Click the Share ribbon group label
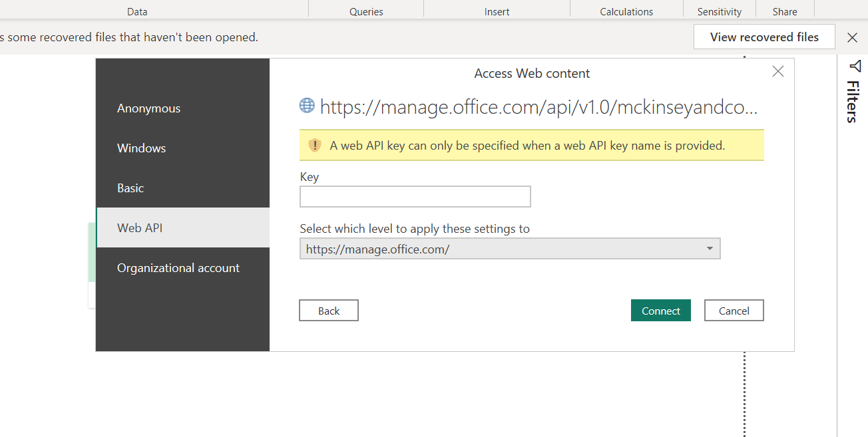Screen dimensions: 868x437 (x=785, y=11)
